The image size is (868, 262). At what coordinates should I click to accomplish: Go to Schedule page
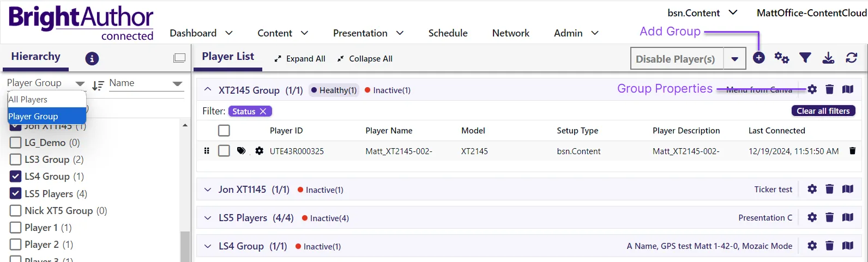click(x=448, y=33)
